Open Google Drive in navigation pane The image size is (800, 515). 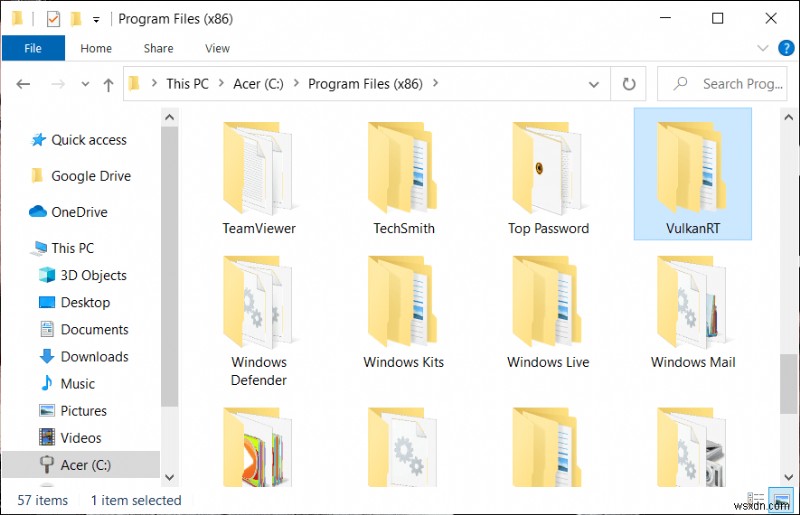pyautogui.click(x=81, y=176)
